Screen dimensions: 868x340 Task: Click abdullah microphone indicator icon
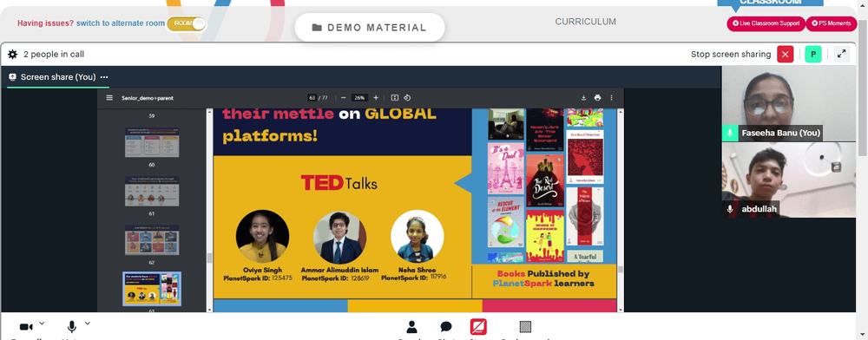pos(730,209)
